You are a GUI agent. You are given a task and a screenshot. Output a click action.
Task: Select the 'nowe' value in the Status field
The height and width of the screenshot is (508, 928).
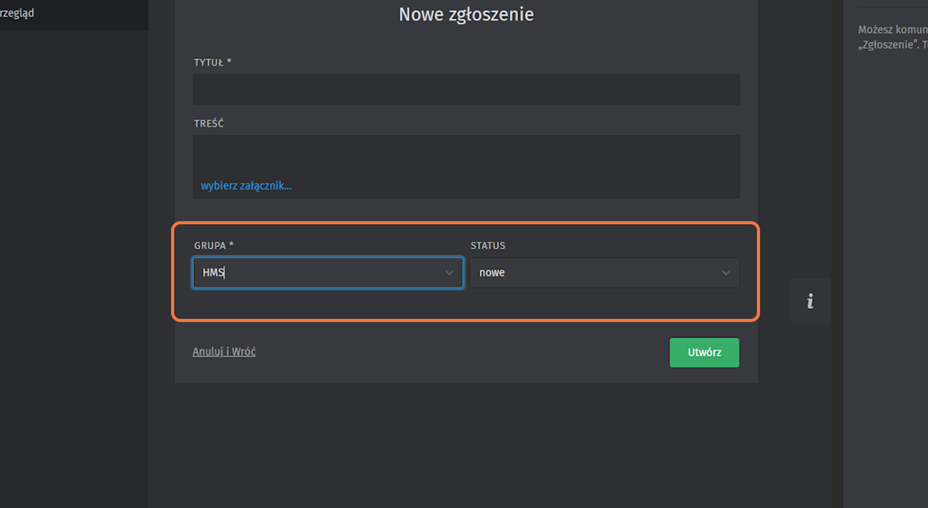[x=492, y=273]
